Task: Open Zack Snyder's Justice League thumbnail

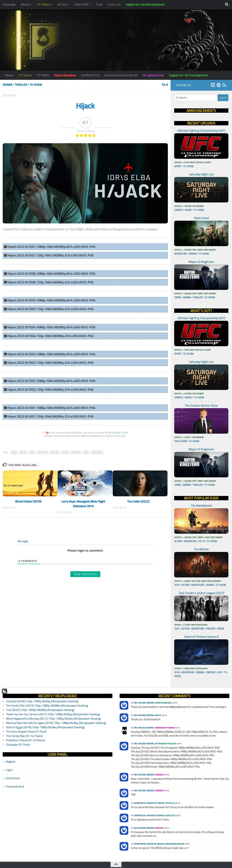Action: [x=201, y=608]
